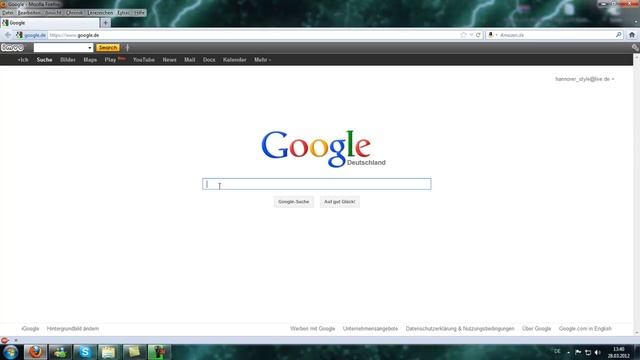Click Suche in the Google bar

point(44,60)
